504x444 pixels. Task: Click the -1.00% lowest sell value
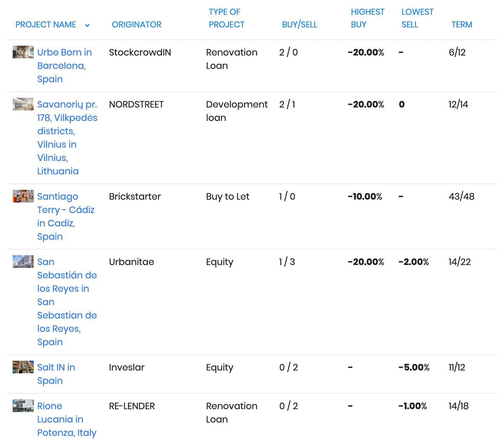click(413, 406)
